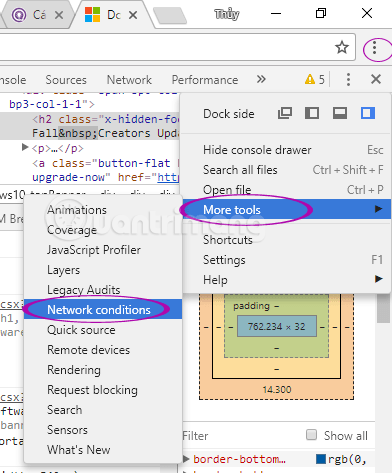Viewport: 392px width, 473px height.
Task: Close the Microsoft tab labeled Dc
Action: click(x=133, y=15)
